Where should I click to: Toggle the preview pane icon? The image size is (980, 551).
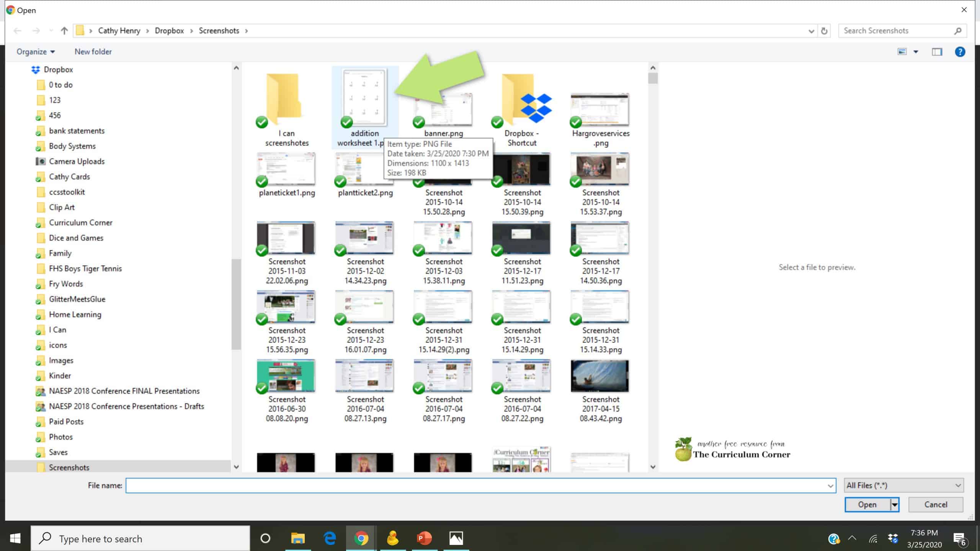point(937,52)
